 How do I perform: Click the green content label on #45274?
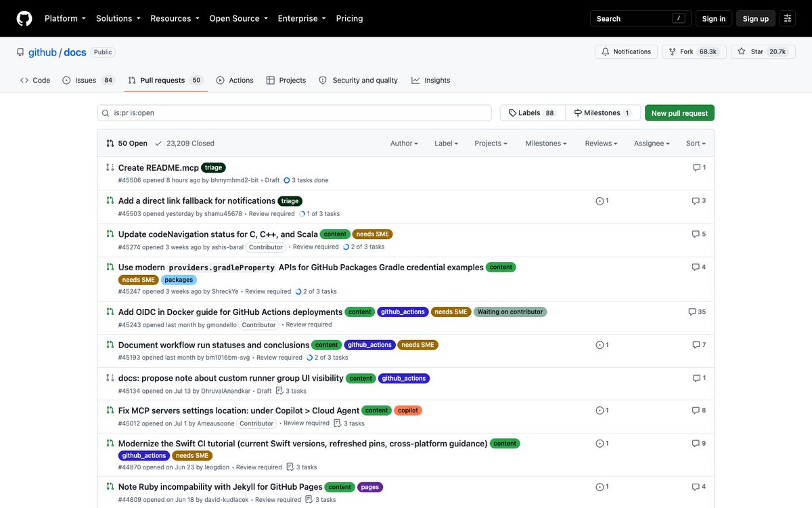pos(335,234)
